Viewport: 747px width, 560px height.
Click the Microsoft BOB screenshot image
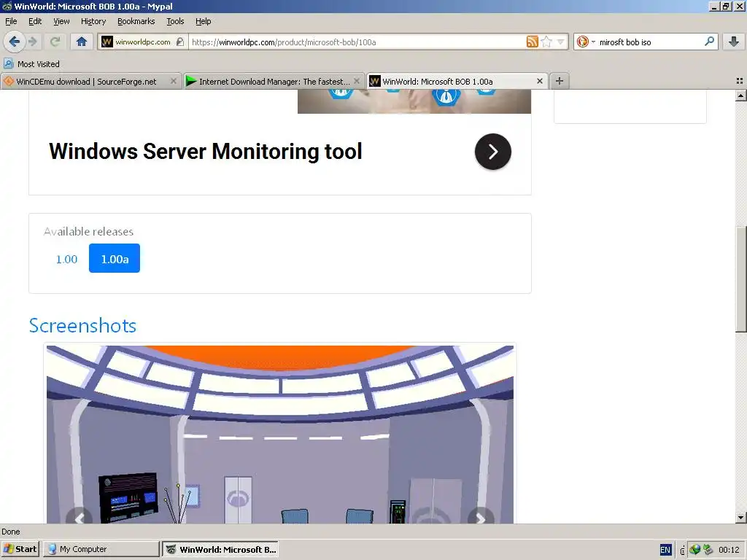[280, 435]
